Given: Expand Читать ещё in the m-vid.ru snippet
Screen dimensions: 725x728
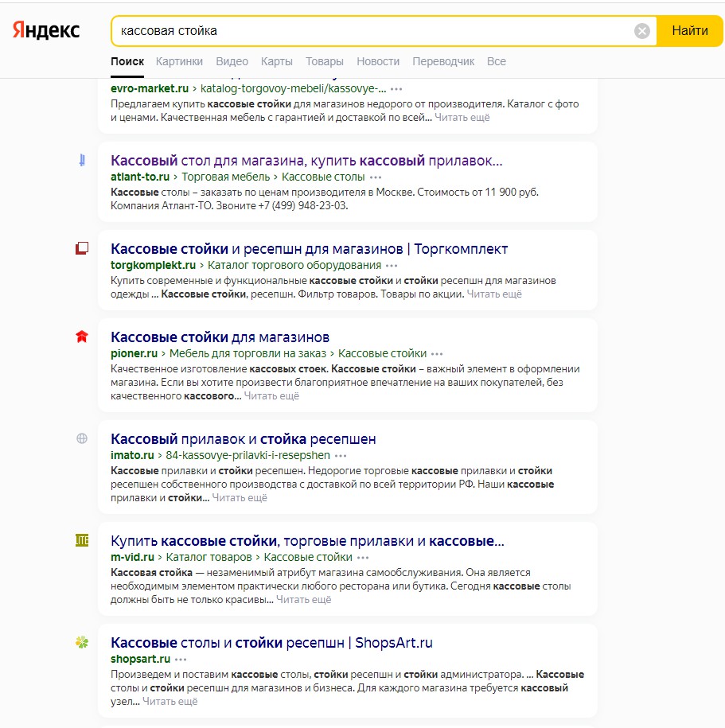Looking at the screenshot, I should 304,599.
